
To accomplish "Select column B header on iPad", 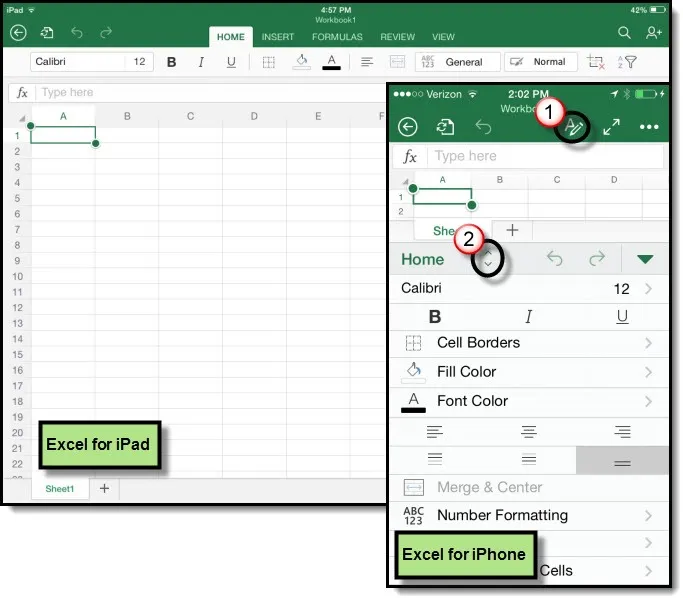I will coord(127,116).
